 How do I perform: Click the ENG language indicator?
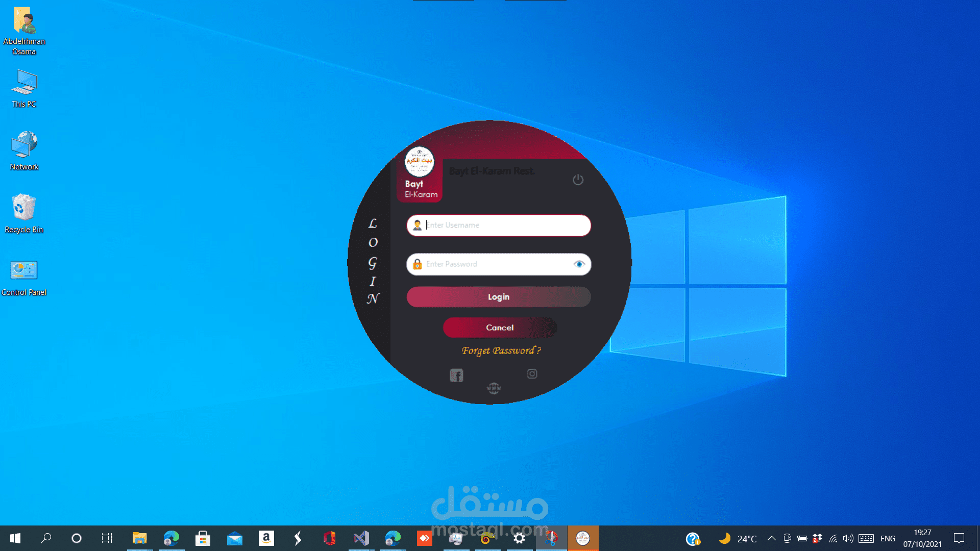click(x=888, y=538)
